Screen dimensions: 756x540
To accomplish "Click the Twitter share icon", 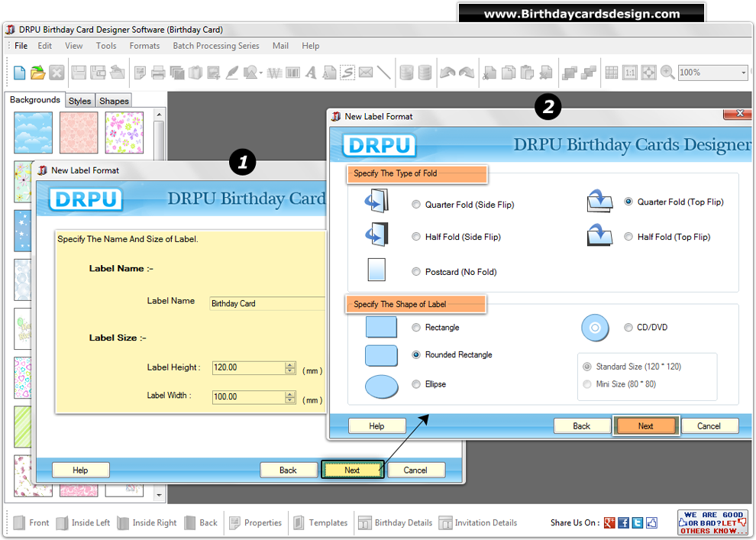I will [x=637, y=522].
